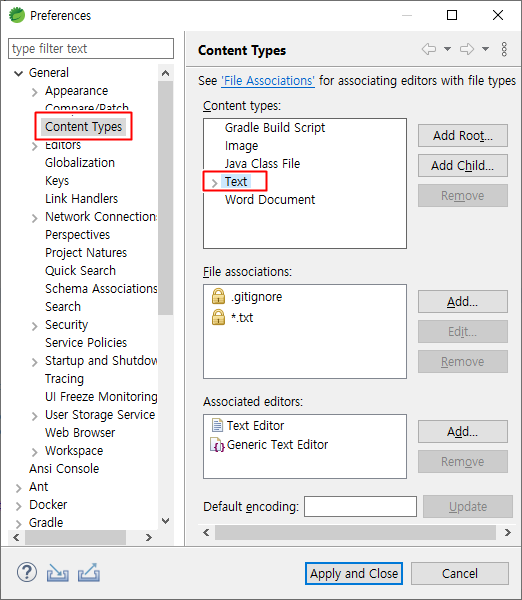Click the Default encoding text field
The height and width of the screenshot is (600, 522).
tap(360, 507)
